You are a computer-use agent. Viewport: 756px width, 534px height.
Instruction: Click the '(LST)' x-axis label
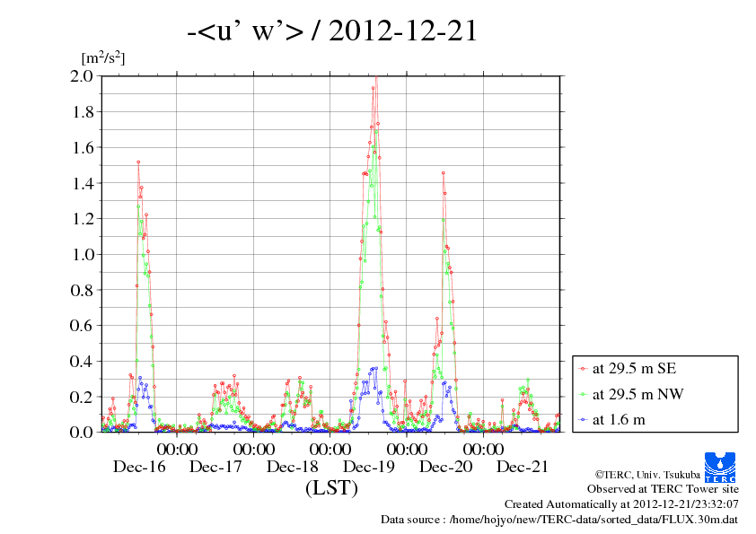coord(331,487)
